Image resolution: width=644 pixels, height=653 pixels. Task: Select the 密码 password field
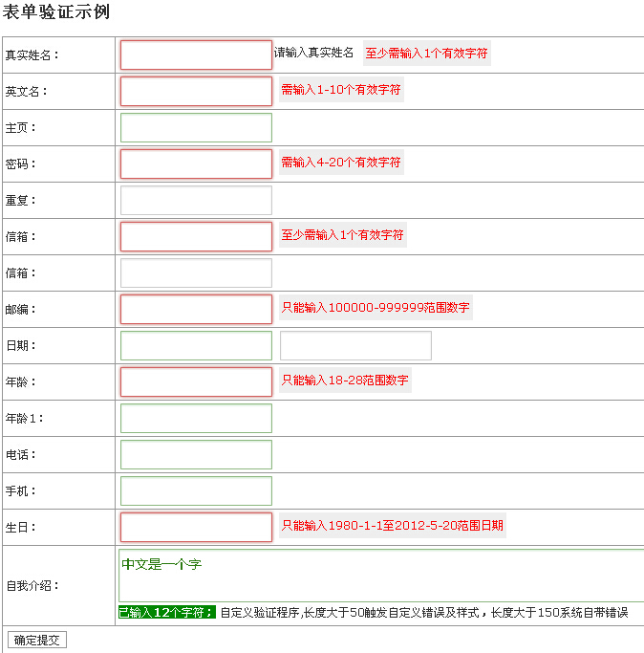196,163
